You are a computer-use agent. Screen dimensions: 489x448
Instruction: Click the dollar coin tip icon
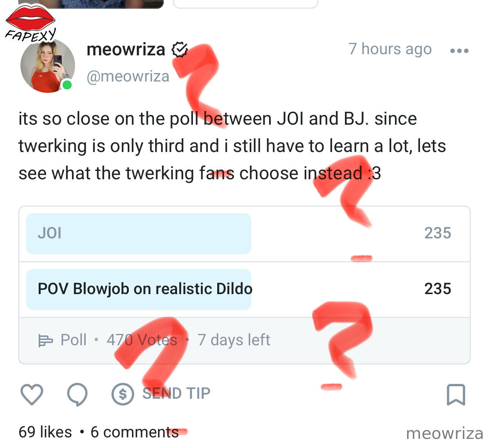[x=122, y=394]
